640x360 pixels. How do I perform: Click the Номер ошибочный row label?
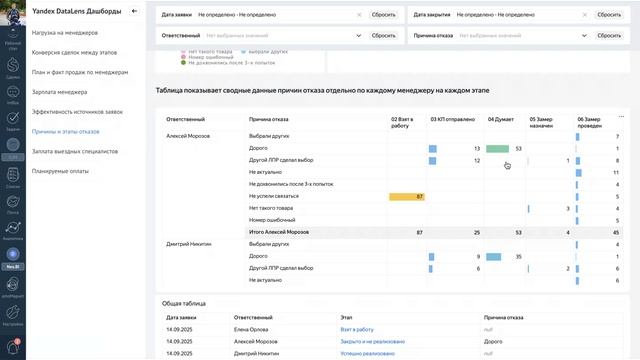272,220
